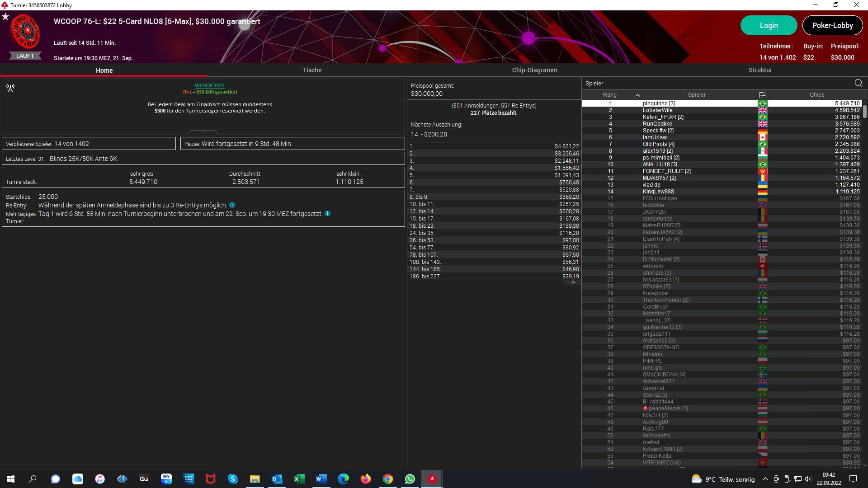Open Microsoft Edge from taskbar
This screenshot has height=488, width=868.
344,479
